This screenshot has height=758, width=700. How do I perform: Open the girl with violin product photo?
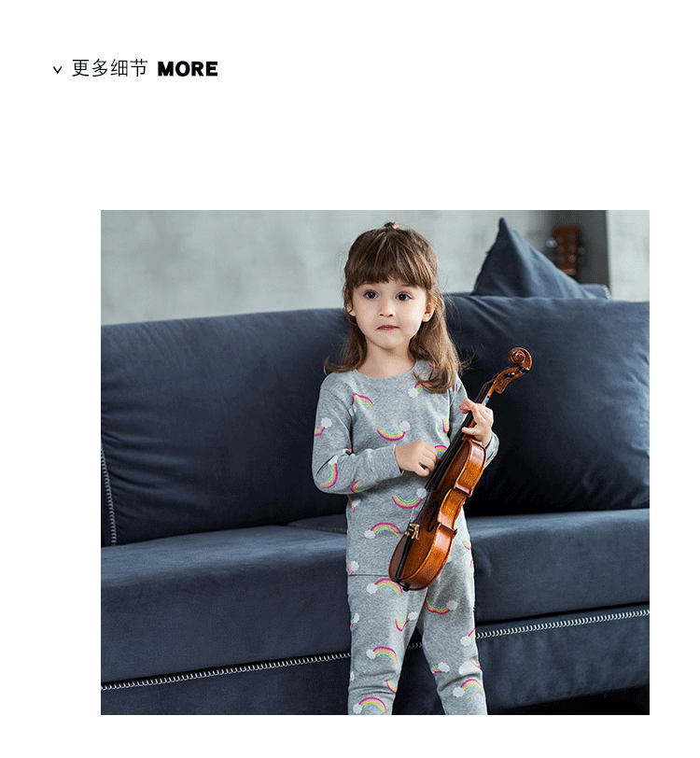pyautogui.click(x=374, y=462)
